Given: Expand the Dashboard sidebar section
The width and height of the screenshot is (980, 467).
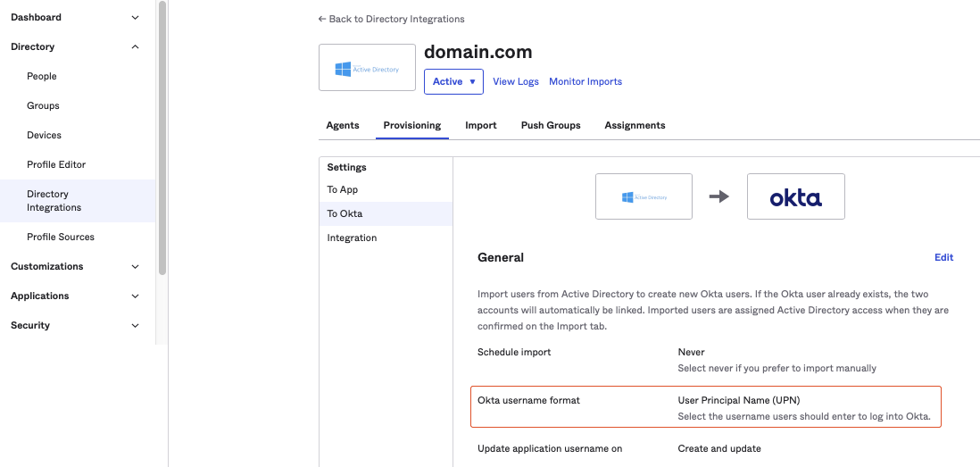Looking at the screenshot, I should pos(135,17).
